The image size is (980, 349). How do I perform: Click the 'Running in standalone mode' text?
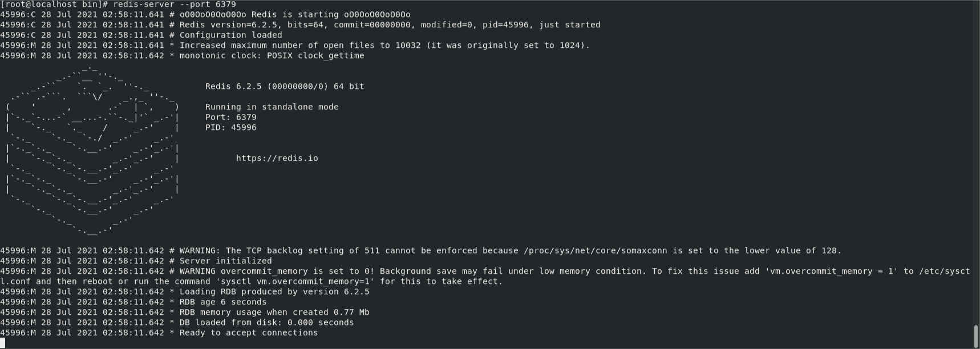pos(272,107)
